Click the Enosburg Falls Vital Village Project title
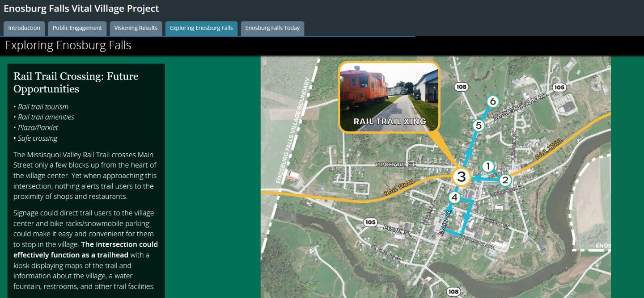The height and width of the screenshot is (298, 644). (81, 8)
